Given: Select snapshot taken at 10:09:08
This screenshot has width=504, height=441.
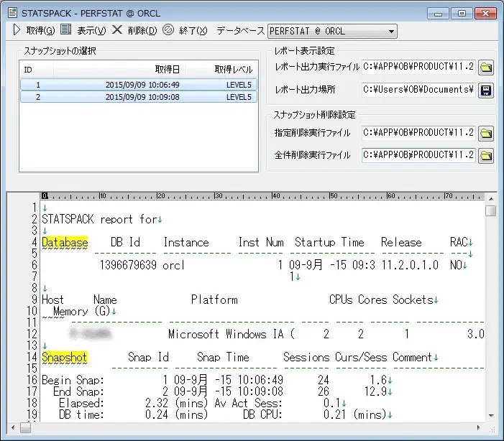Looking at the screenshot, I should tap(137, 97).
